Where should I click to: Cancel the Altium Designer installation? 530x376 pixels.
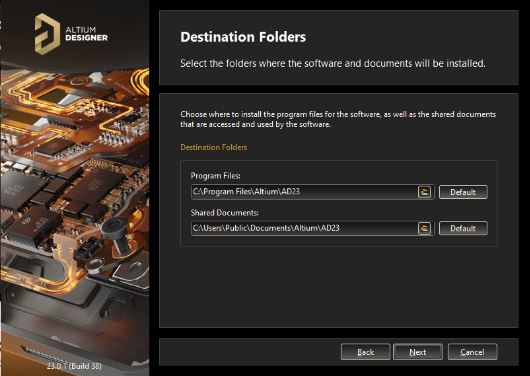[472, 352]
